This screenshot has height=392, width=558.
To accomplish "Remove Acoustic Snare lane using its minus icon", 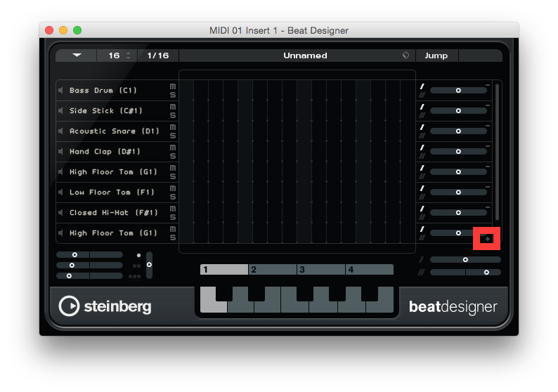I will [488, 126].
